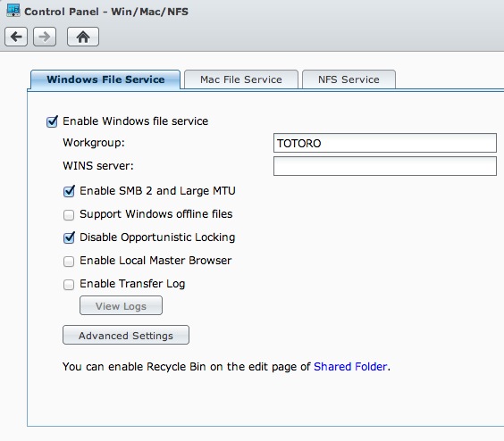This screenshot has width=504, height=441.
Task: Follow the Shared Folder link
Action: [350, 367]
